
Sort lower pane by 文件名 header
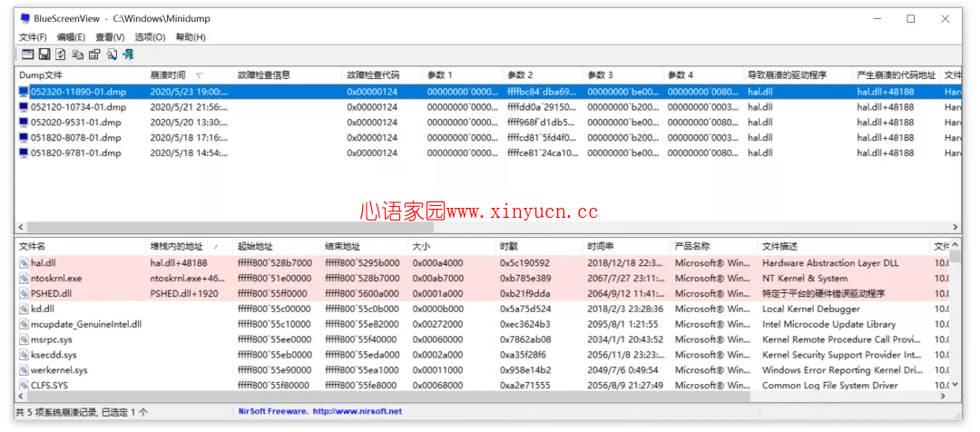[80, 247]
